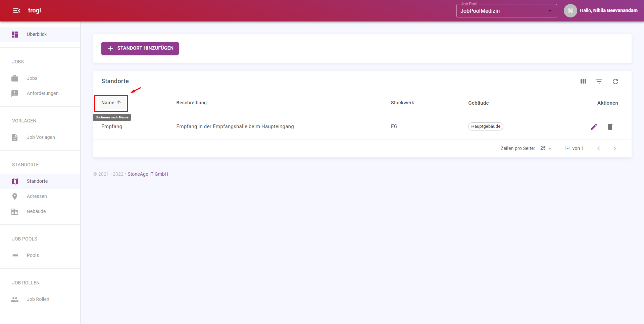Edit the Empfang row with pencil icon
Screen dimensions: 644x324
tap(594, 127)
